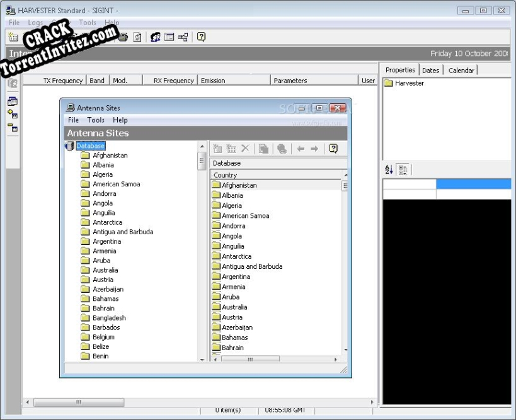The image size is (516, 420).
Task: Navigate back in the Antenna Sites toolbar
Action: click(x=301, y=149)
